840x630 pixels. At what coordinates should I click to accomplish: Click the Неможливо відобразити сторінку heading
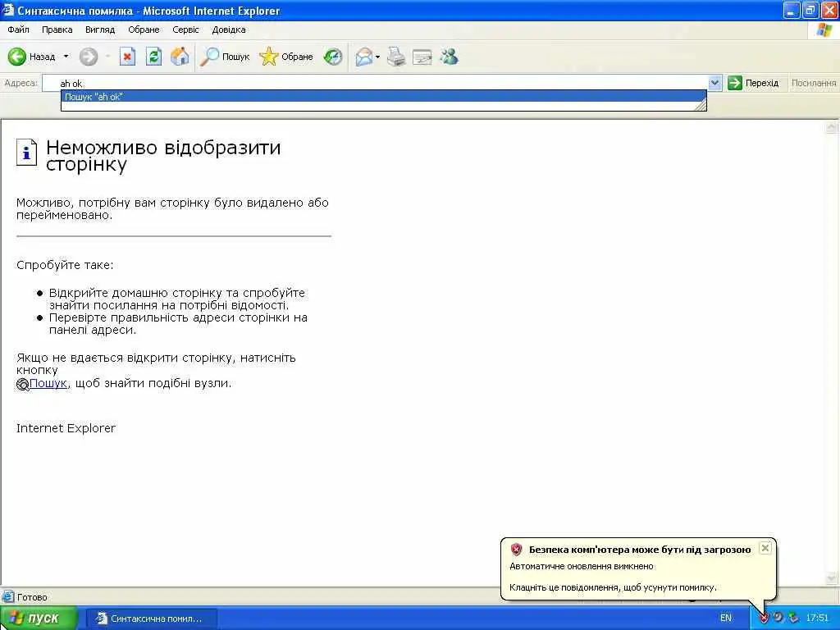pyautogui.click(x=163, y=155)
